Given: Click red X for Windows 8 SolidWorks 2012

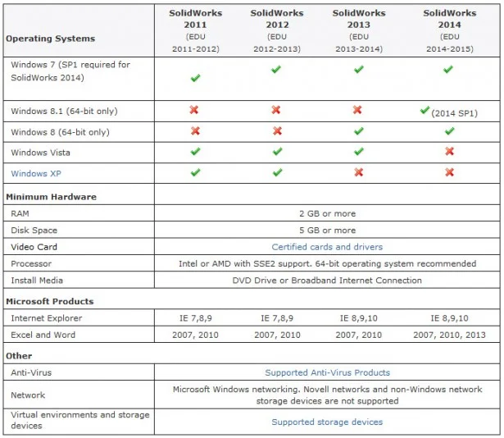Looking at the screenshot, I should pos(277,131).
